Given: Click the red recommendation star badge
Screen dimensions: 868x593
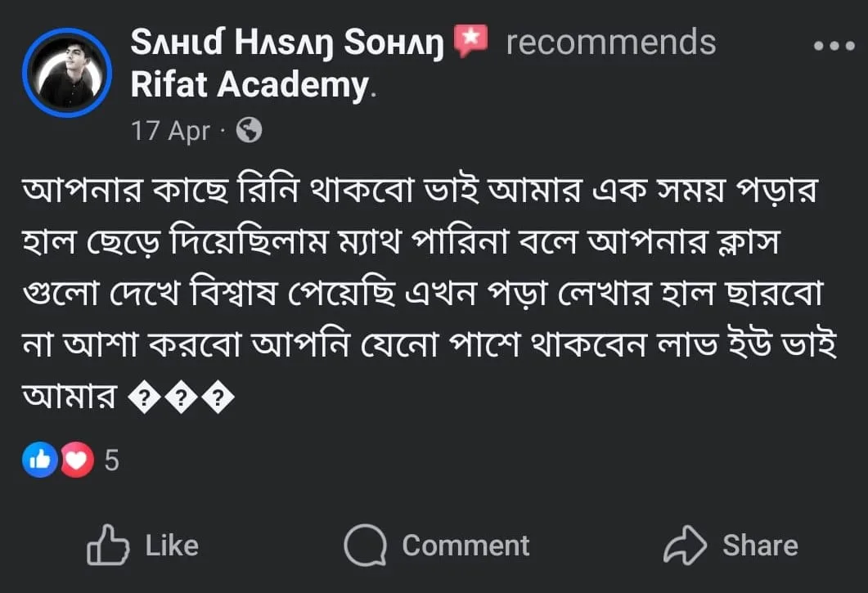Looking at the screenshot, I should point(470,41).
